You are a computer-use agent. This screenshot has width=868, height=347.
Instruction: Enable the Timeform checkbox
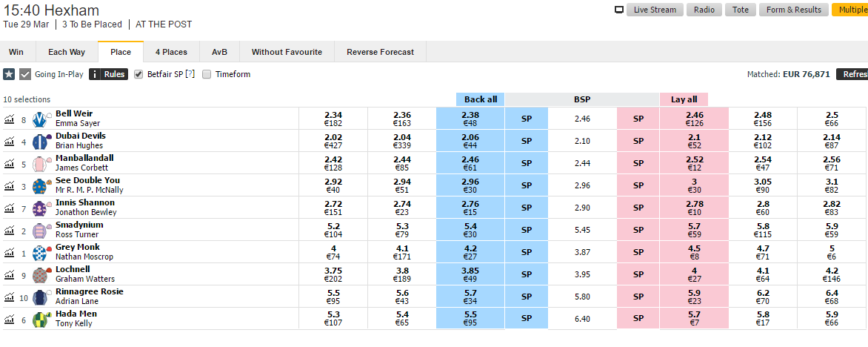207,74
